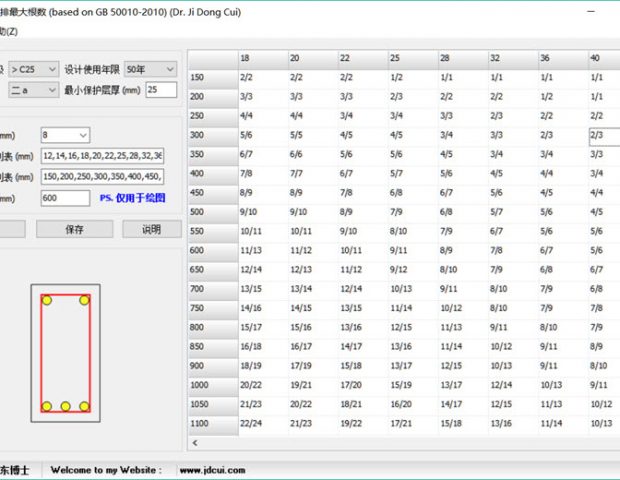Select column header 25 in the table
The height and width of the screenshot is (480, 620).
tap(411, 59)
